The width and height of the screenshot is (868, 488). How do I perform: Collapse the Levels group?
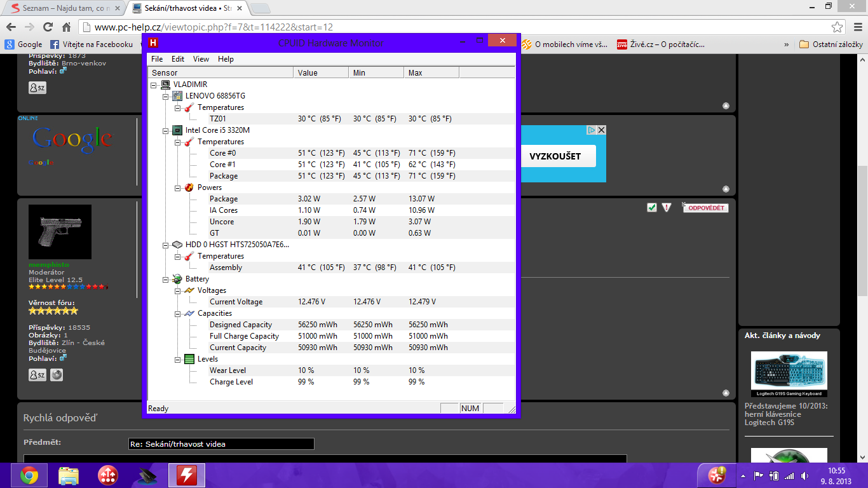[x=178, y=359]
